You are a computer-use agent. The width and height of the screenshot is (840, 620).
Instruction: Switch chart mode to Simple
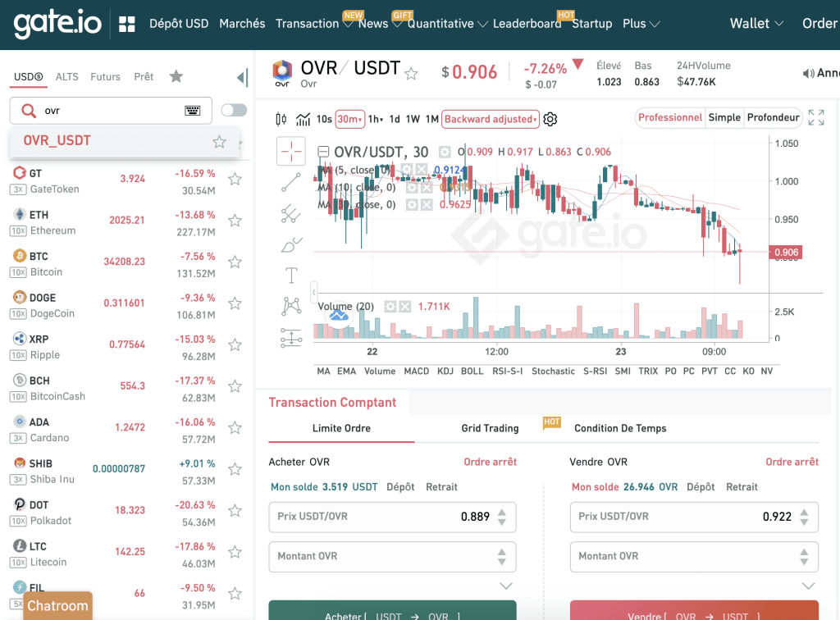coord(724,117)
